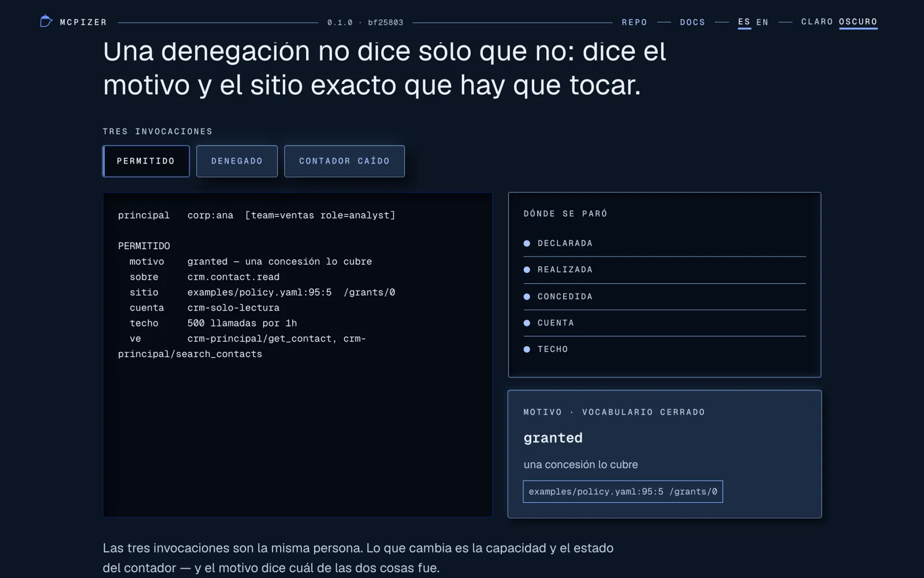Click the MCPizer logo icon
924x578 pixels.
tap(46, 21)
